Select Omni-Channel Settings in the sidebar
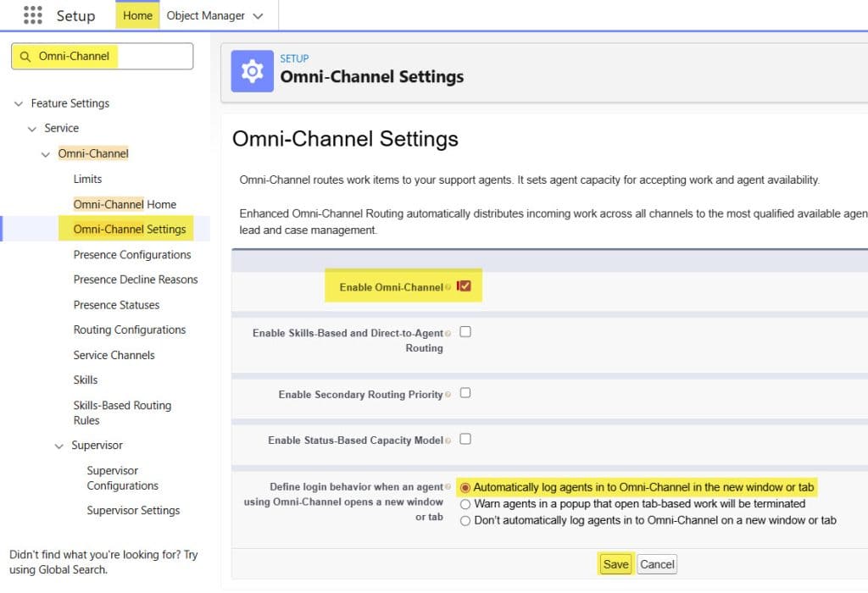The height and width of the screenshot is (593, 868). (130, 229)
